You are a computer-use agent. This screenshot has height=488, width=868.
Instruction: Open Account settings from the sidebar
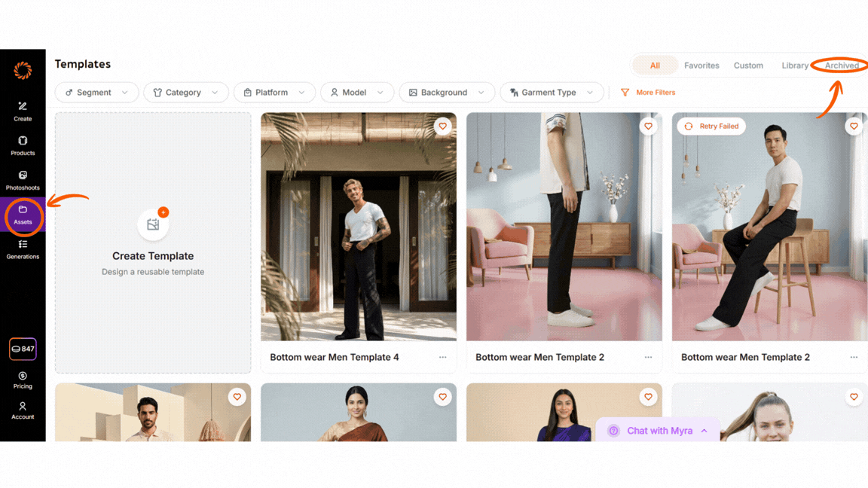coord(23,411)
